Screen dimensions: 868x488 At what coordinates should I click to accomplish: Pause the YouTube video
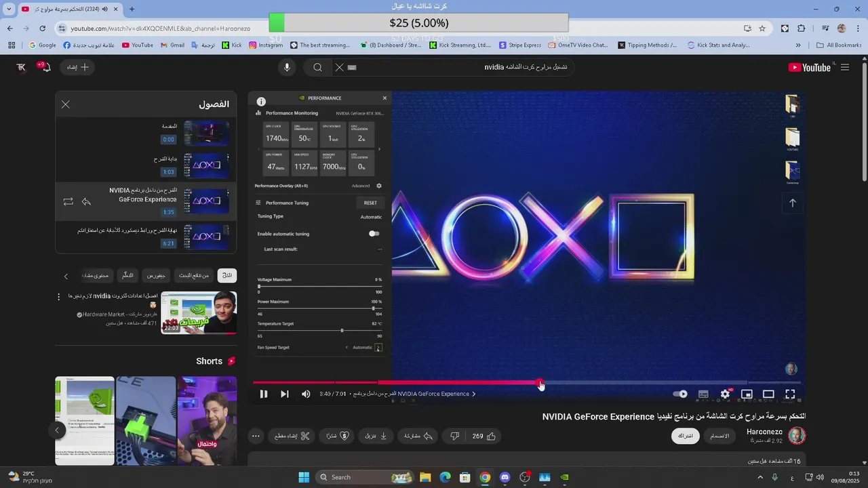coord(264,394)
